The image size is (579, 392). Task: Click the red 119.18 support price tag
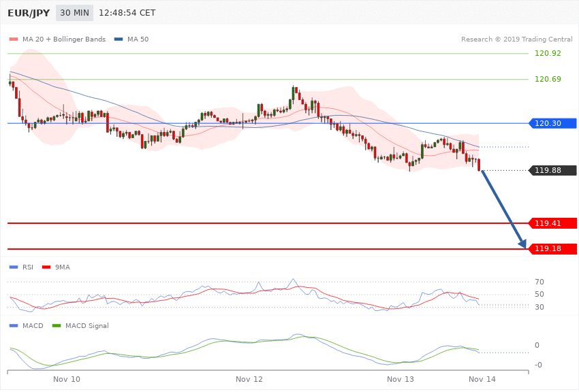553,248
